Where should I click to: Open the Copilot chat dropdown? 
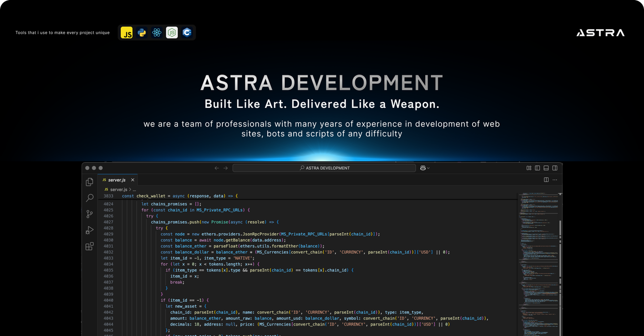425,168
